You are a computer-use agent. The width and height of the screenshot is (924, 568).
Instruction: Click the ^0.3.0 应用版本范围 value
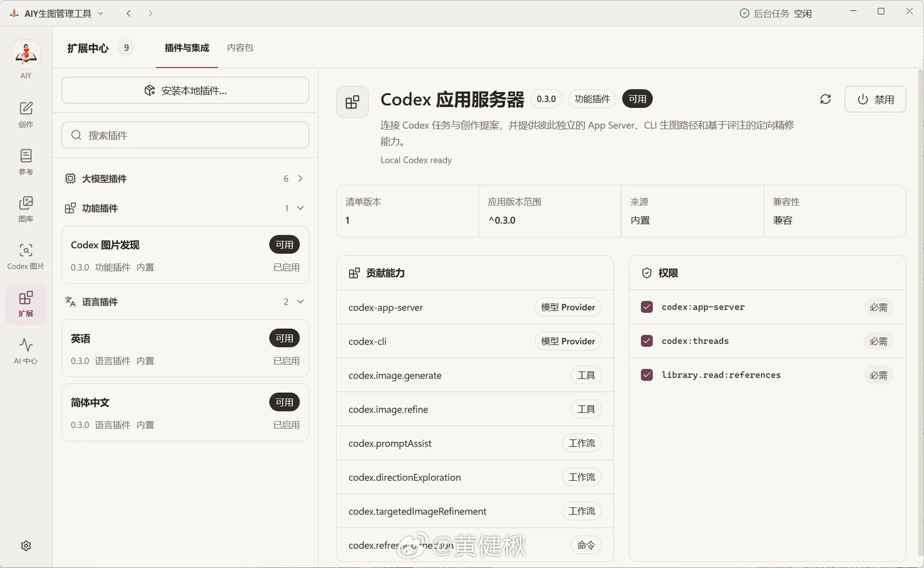tap(502, 220)
